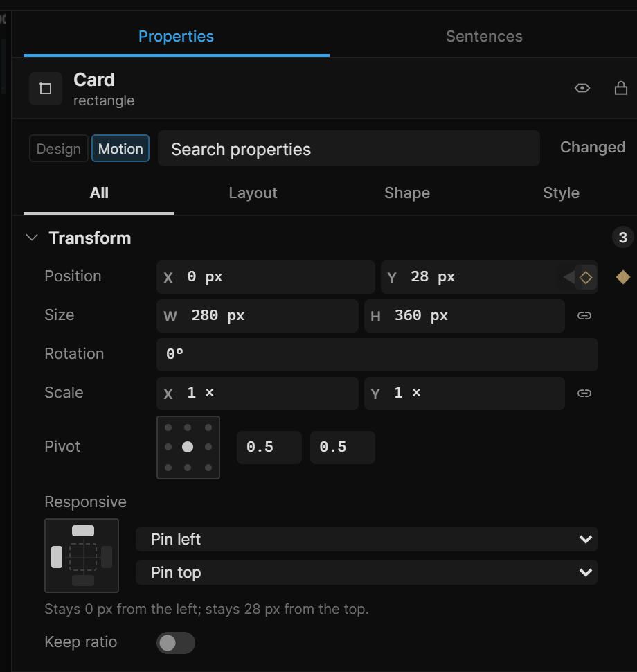Toggle left pin in Responsive constraint widget
The height and width of the screenshot is (672, 637).
click(x=57, y=557)
